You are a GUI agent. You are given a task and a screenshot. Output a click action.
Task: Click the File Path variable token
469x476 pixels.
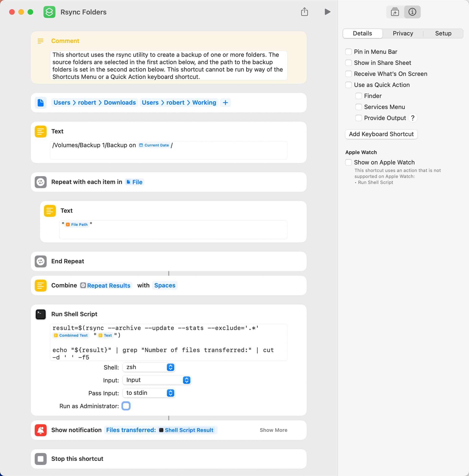(77, 225)
